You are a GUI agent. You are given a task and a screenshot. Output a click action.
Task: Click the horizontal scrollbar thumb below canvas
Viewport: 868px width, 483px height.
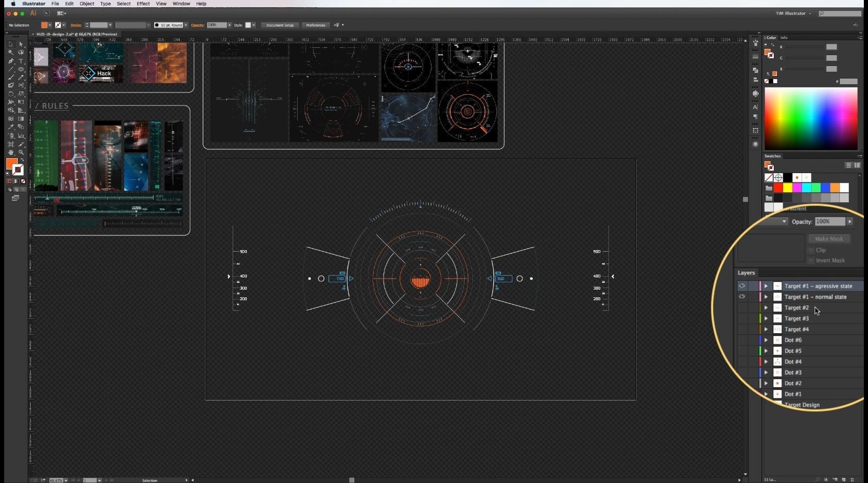coord(352,480)
